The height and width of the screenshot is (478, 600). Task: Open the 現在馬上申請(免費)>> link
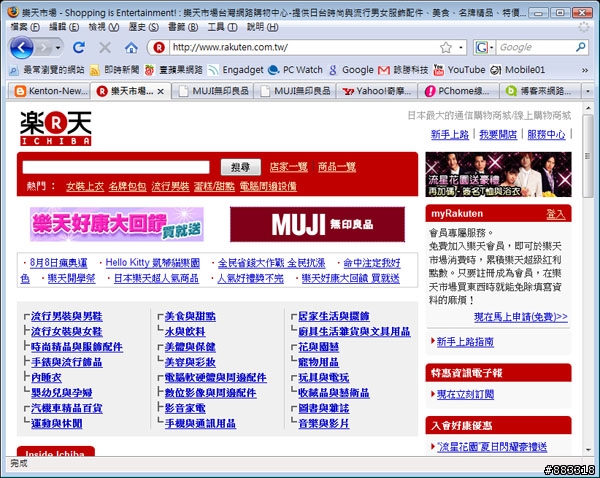pos(521,317)
